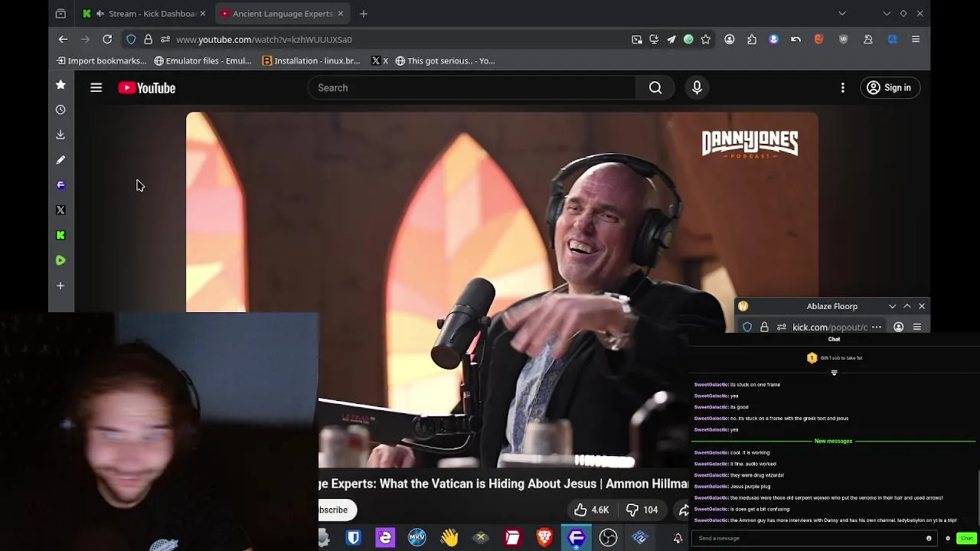
Task: Go back to the previous page
Action: click(64, 39)
